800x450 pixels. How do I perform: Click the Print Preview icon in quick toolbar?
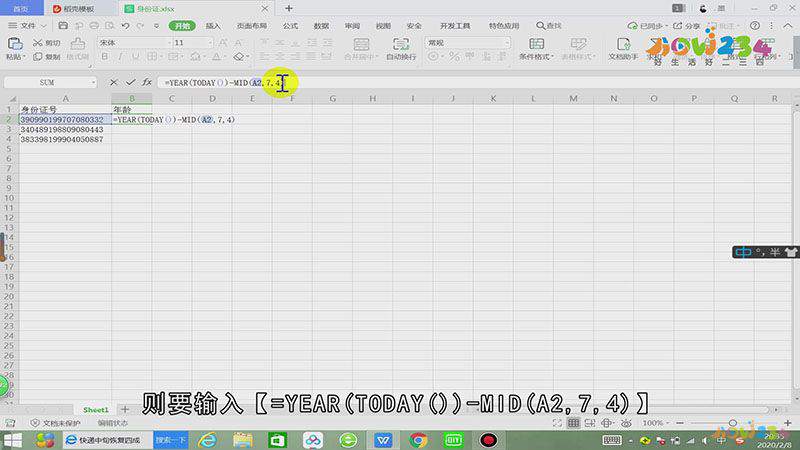pos(110,26)
